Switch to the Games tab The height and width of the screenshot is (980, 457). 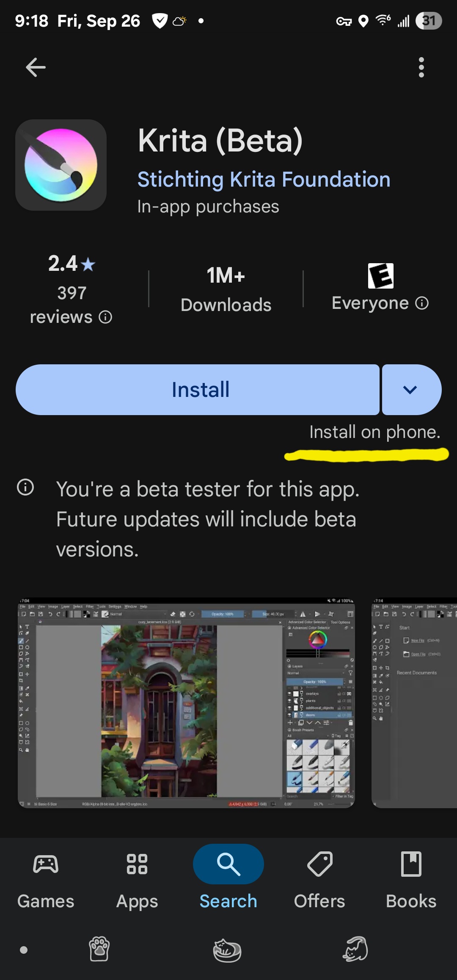(x=46, y=880)
